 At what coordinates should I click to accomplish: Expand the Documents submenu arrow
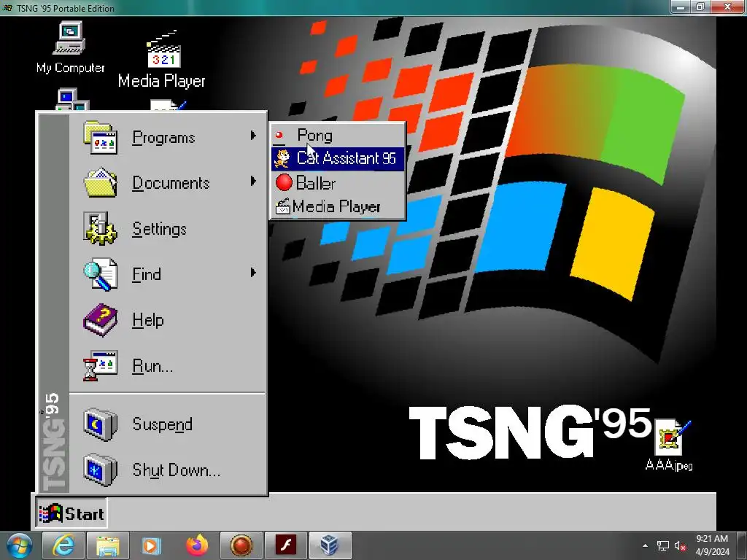pyautogui.click(x=253, y=181)
